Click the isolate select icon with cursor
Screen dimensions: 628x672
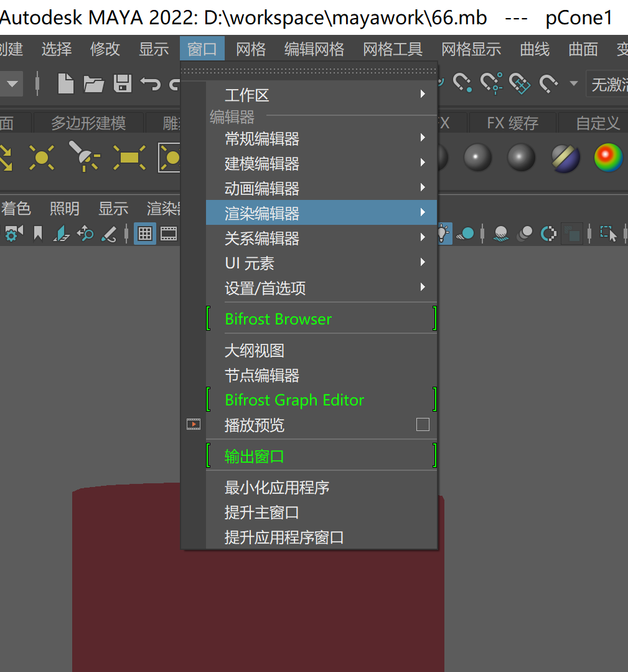[x=608, y=234]
